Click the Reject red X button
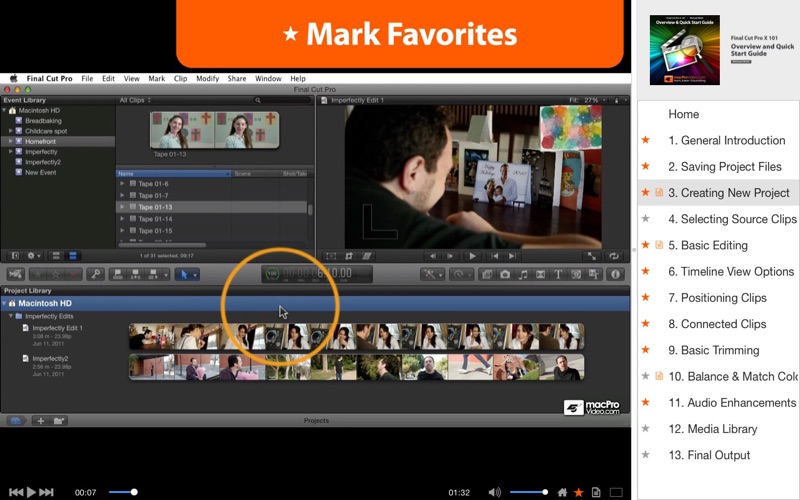Image resolution: width=800 pixels, height=500 pixels. (73, 274)
